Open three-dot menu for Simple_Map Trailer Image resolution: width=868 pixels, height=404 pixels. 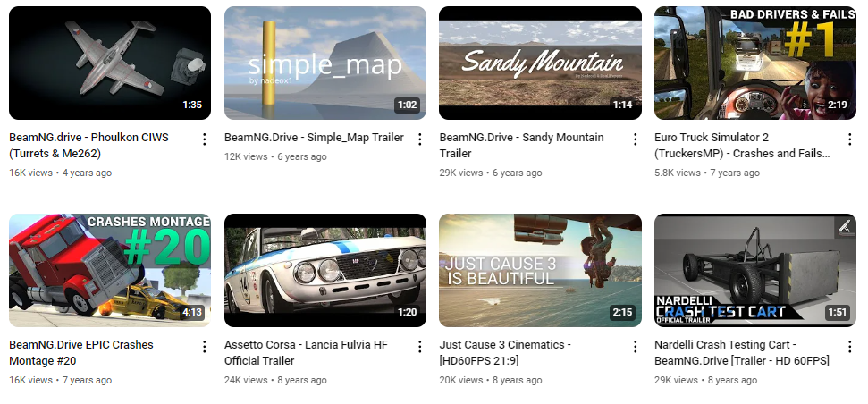[x=419, y=139]
